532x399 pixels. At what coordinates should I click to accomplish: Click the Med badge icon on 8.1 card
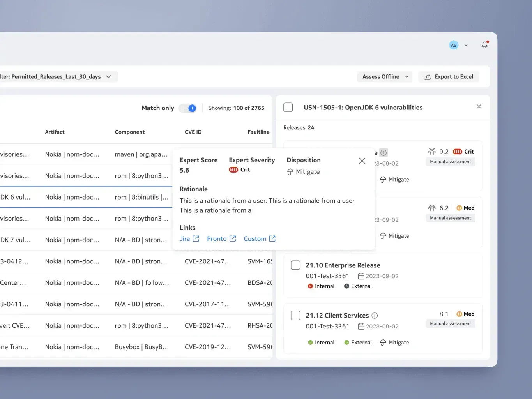[459, 314]
